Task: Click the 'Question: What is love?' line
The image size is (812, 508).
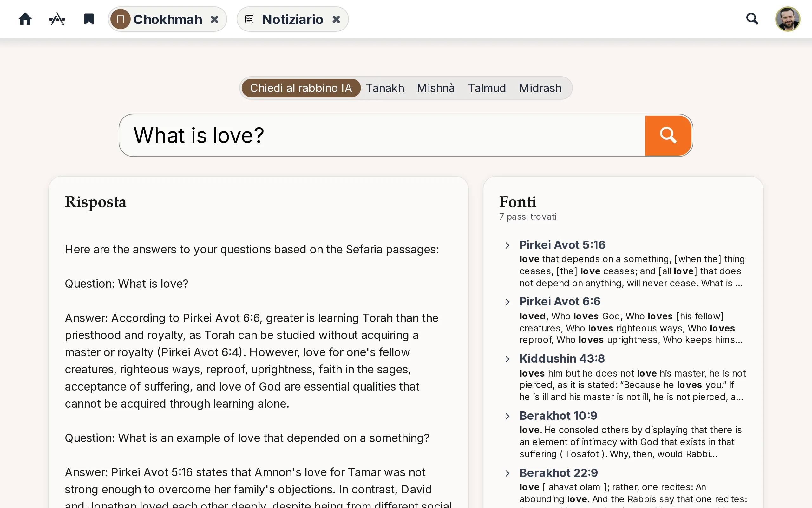Action: [x=127, y=284]
